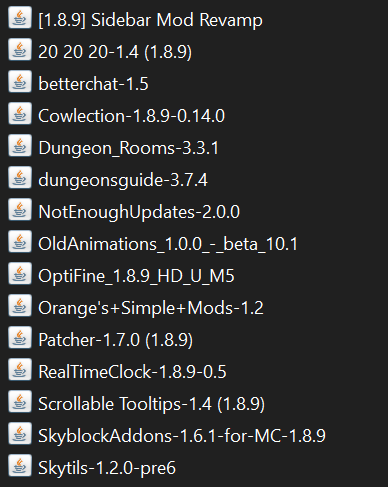
Task: Select the file named 20 20 20-1.4 (1.8.9)
Action: [x=115, y=52]
